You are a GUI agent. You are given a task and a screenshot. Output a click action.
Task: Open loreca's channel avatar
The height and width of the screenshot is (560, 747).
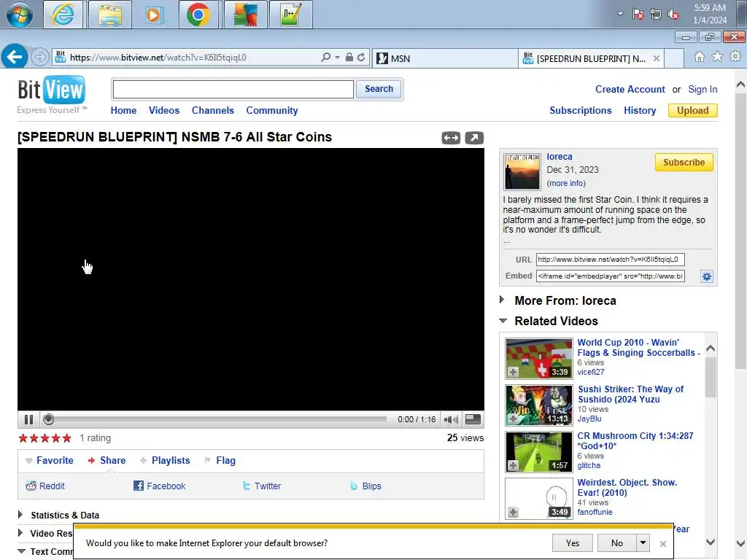coord(522,172)
